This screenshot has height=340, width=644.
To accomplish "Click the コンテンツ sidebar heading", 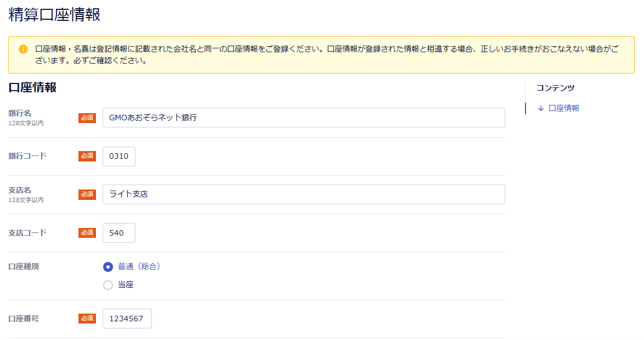I will pyautogui.click(x=555, y=88).
